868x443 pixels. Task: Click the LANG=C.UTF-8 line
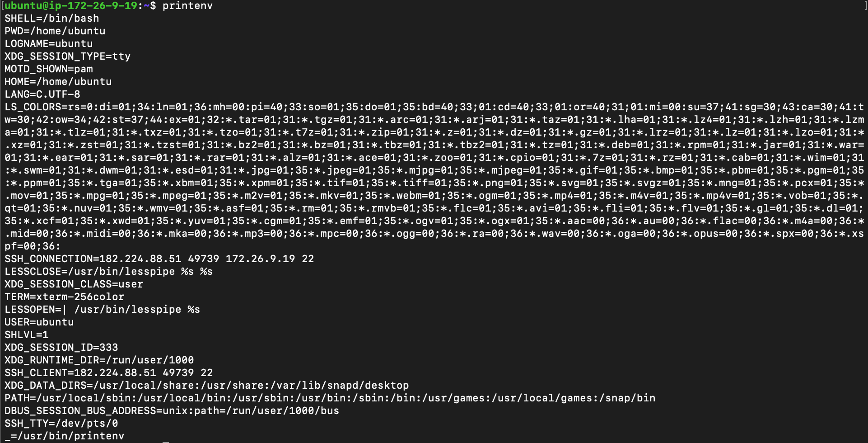[42, 94]
